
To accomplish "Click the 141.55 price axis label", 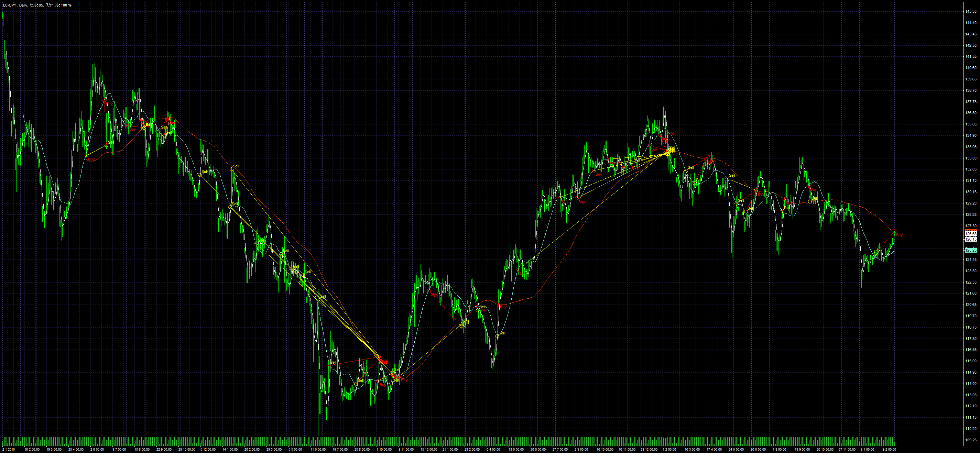I will click(x=970, y=57).
